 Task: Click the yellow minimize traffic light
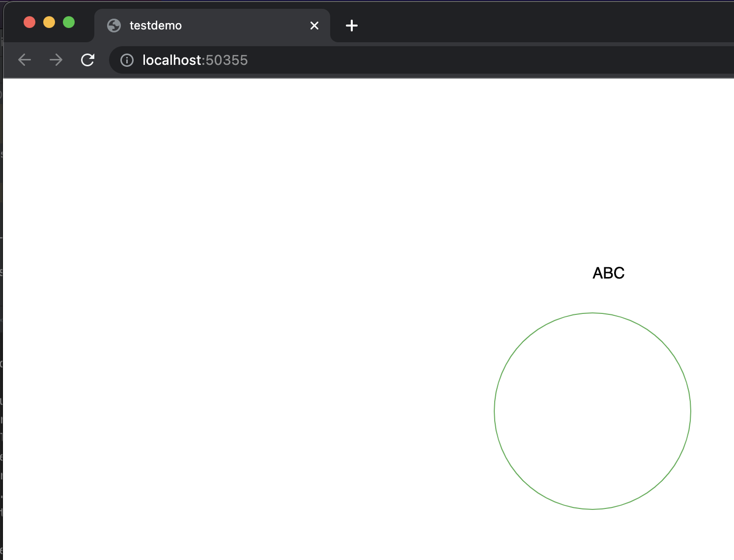pos(49,22)
